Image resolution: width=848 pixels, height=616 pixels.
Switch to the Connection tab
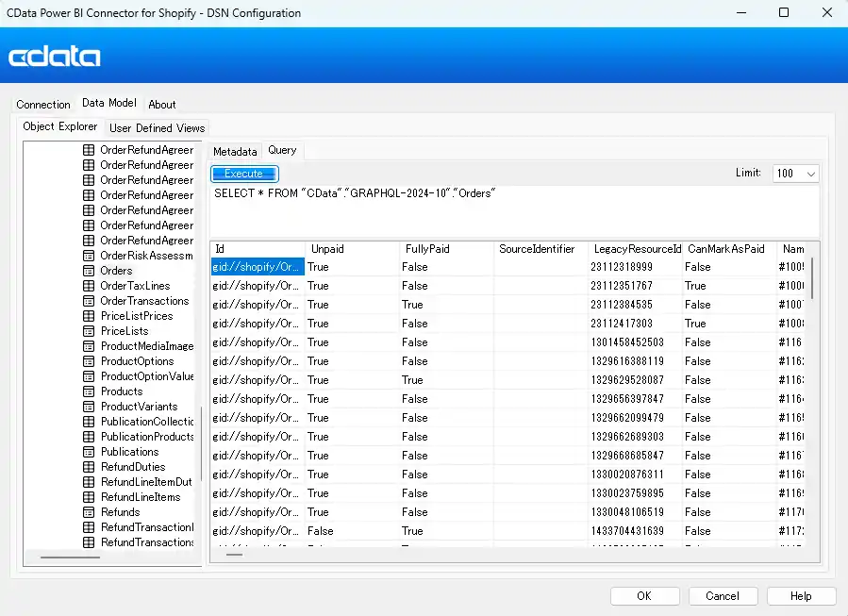click(x=43, y=105)
